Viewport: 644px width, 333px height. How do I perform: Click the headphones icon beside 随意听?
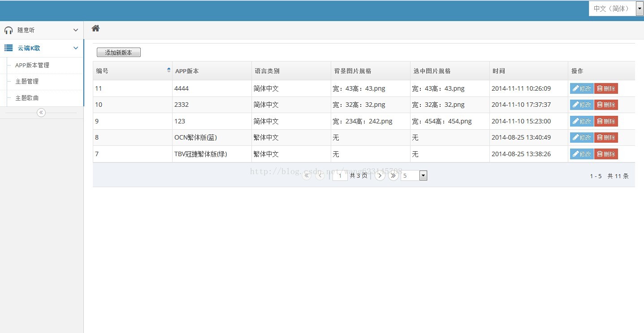tap(9, 30)
